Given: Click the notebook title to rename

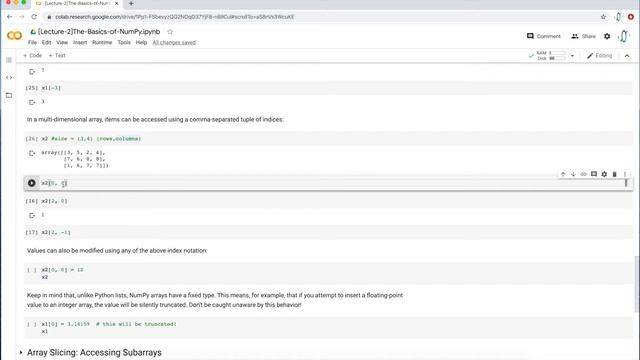Looking at the screenshot, I should 99,31.
